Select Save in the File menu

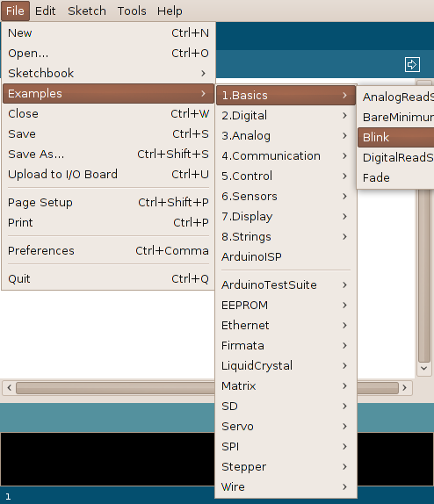click(x=108, y=133)
